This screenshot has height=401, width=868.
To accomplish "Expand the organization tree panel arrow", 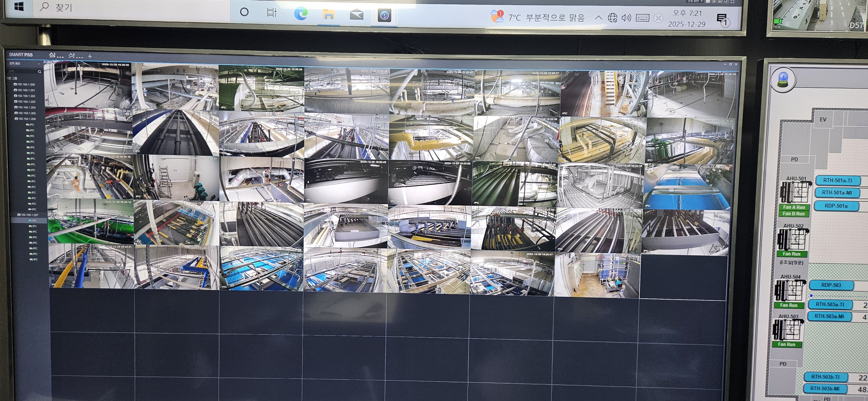I will [39, 64].
